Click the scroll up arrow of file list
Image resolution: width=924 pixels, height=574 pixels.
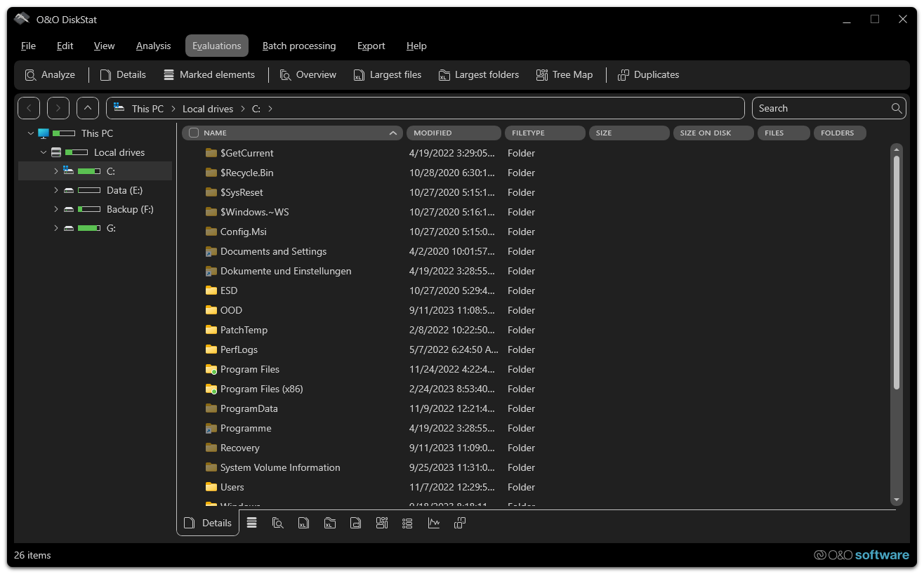pyautogui.click(x=896, y=149)
